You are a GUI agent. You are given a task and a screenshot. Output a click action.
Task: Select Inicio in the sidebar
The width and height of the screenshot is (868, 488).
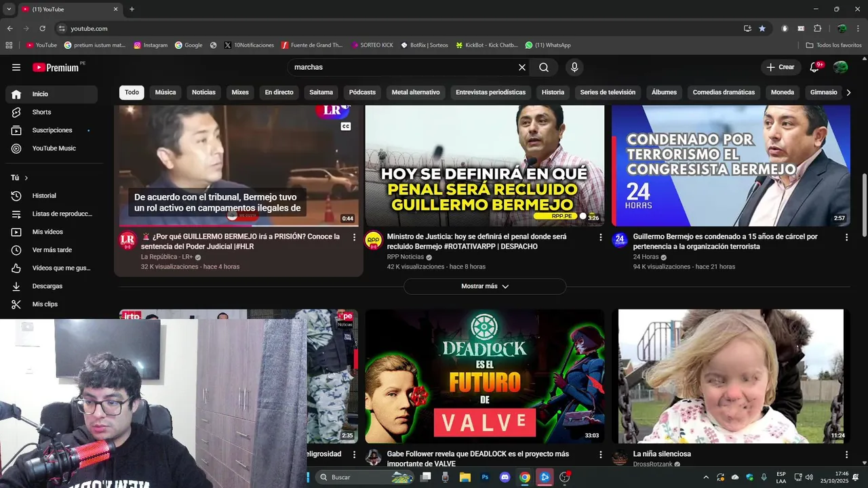[52, 94]
